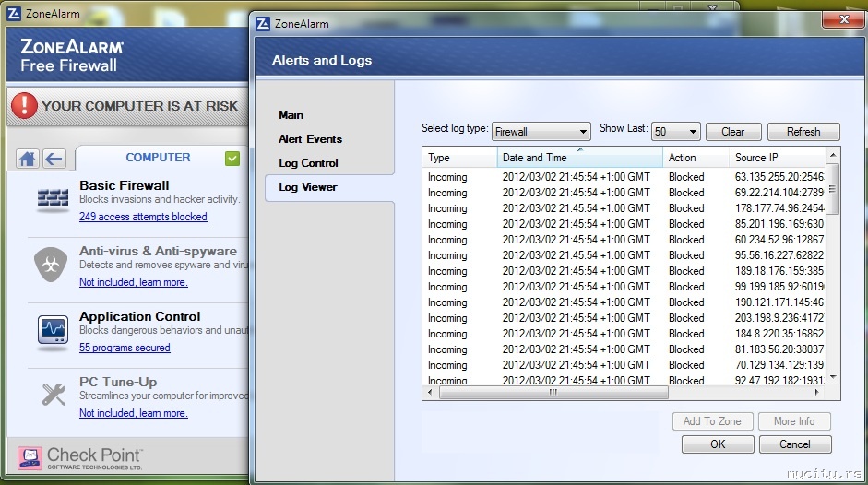868x485 pixels.
Task: Click Cancel in Alerts and Logs dialog
Action: (795, 444)
